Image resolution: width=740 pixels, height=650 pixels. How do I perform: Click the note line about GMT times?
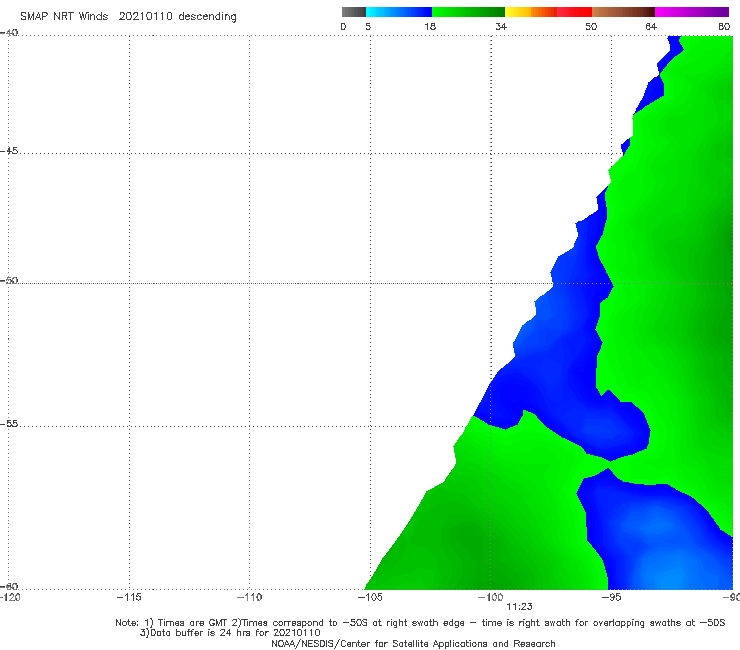(420, 623)
